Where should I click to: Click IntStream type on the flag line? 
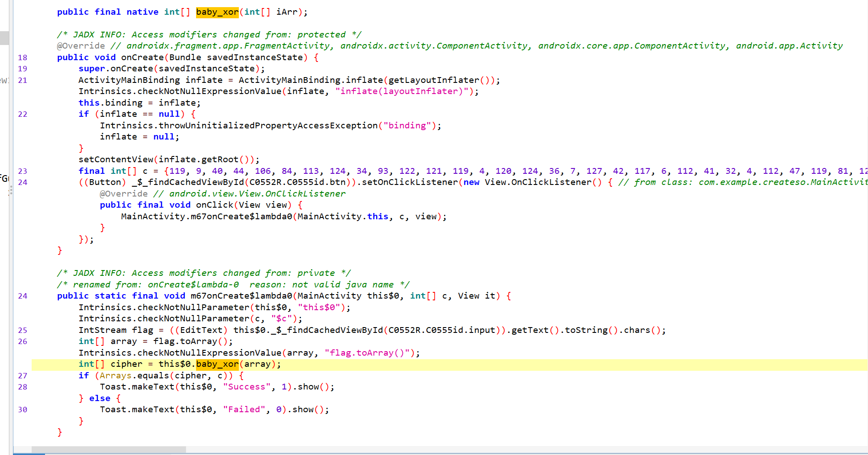coord(102,330)
